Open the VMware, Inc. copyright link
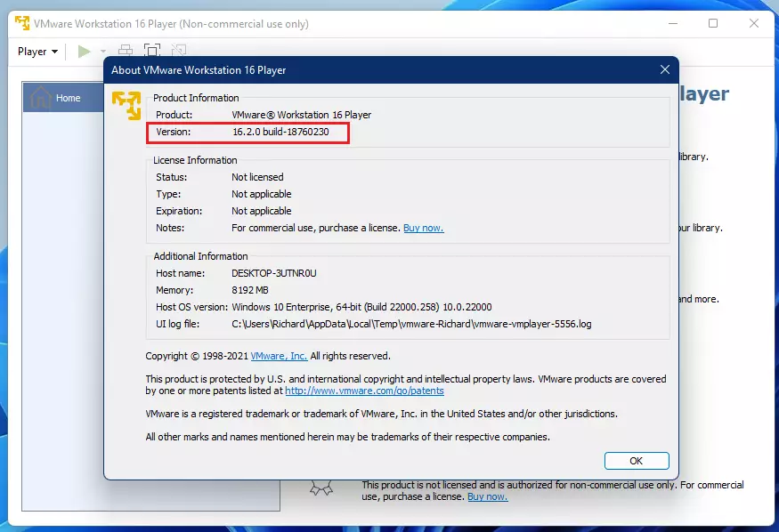 tap(279, 356)
